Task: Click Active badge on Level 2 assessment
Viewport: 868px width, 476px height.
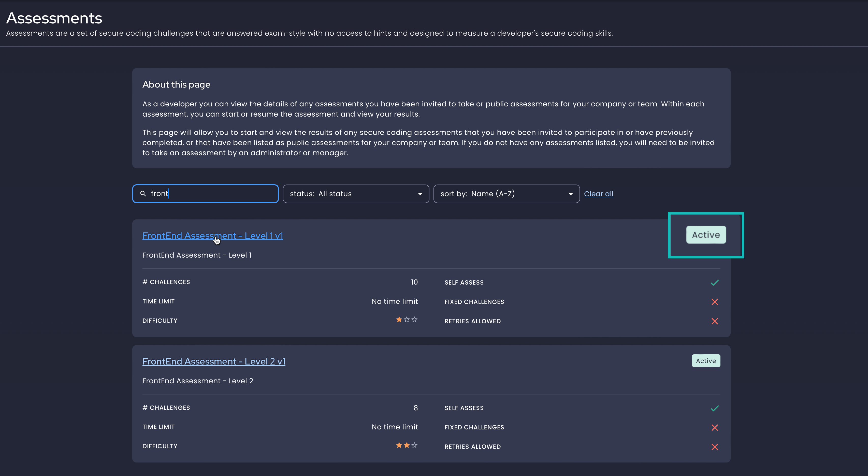Action: point(706,361)
